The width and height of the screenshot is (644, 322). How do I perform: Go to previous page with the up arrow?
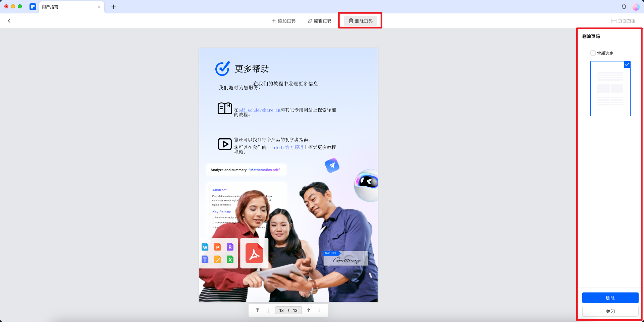coord(308,310)
